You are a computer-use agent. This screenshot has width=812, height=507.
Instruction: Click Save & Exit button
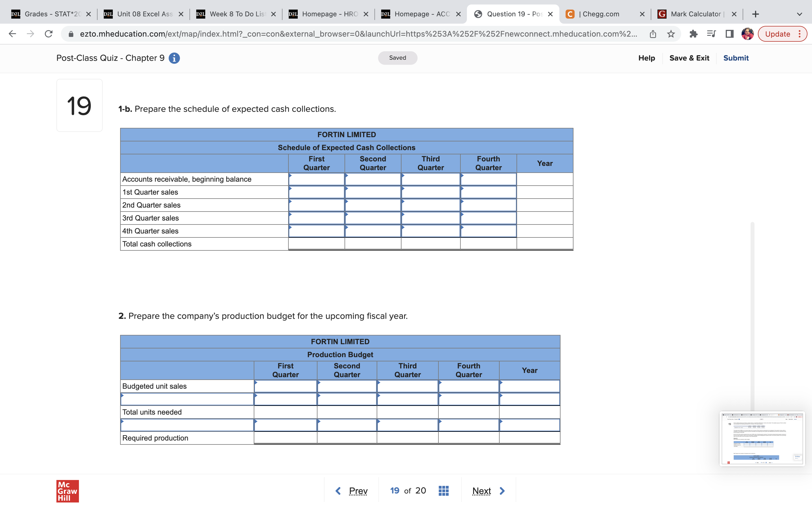689,58
